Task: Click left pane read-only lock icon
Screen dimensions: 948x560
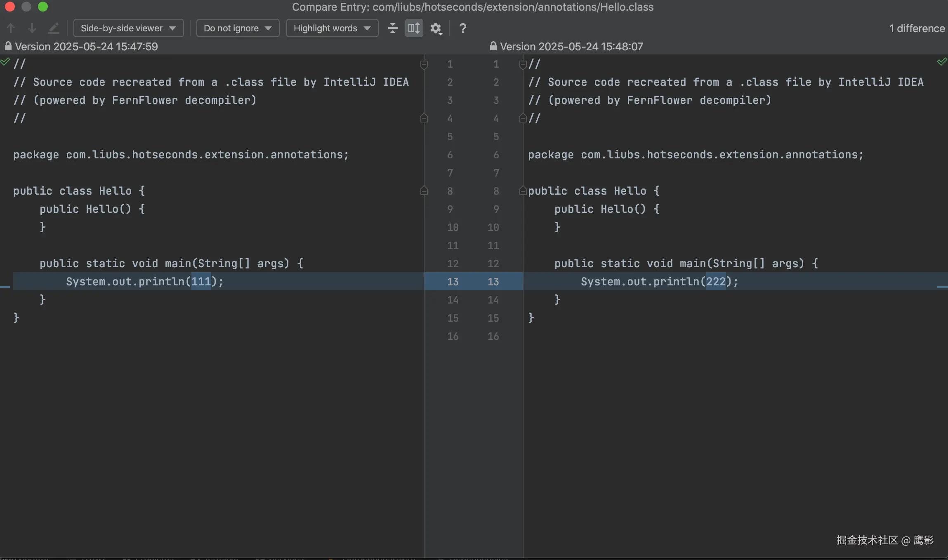Action: (8, 46)
